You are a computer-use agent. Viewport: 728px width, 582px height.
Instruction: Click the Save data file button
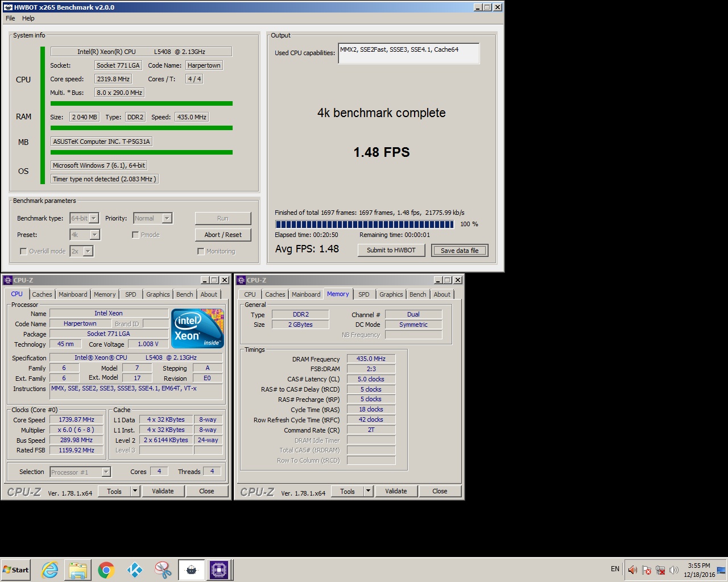(460, 250)
